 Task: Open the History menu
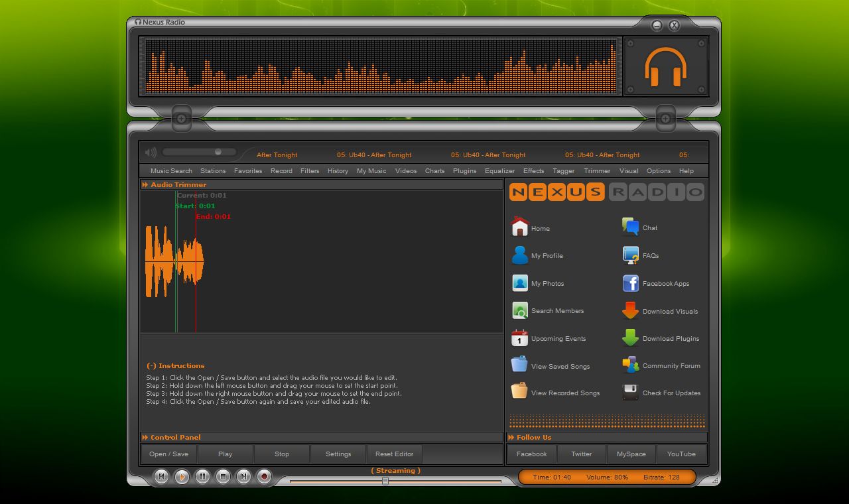coord(338,171)
